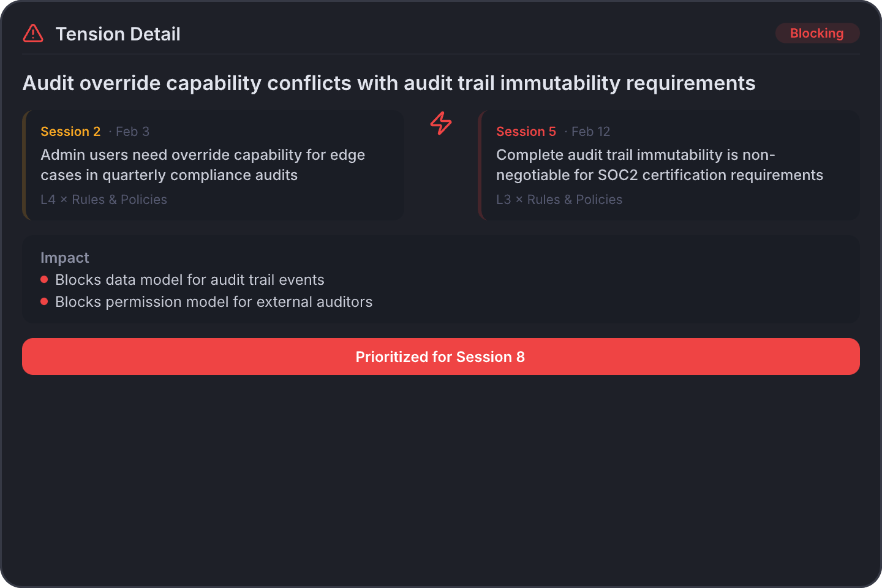The height and width of the screenshot is (588, 882).
Task: Click the red bullet beside audit trail events
Action: point(44,279)
